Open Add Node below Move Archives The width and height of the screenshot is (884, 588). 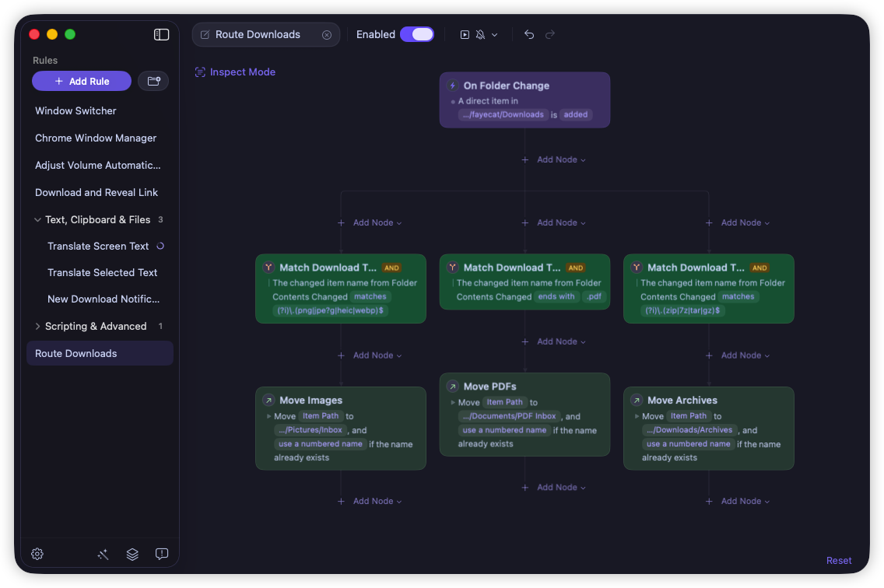click(x=738, y=502)
